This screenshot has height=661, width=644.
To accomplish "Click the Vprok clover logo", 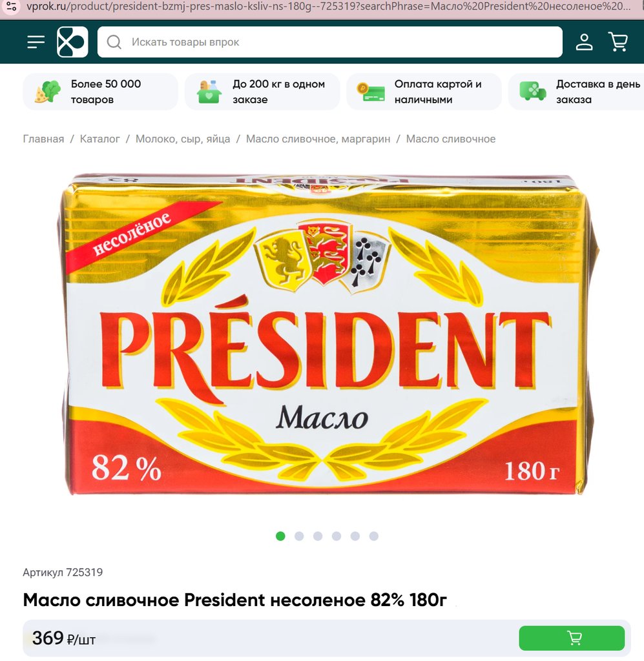I will click(x=72, y=42).
